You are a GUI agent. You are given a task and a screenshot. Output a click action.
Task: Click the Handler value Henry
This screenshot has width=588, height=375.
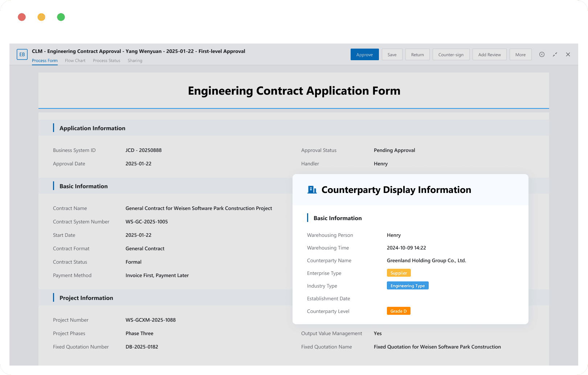(x=381, y=164)
